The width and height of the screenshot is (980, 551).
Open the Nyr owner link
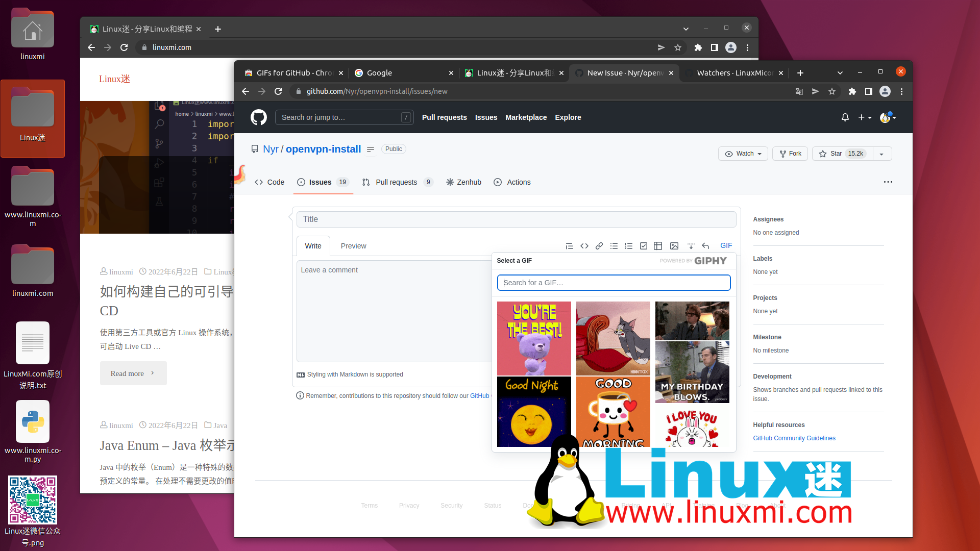pyautogui.click(x=271, y=149)
